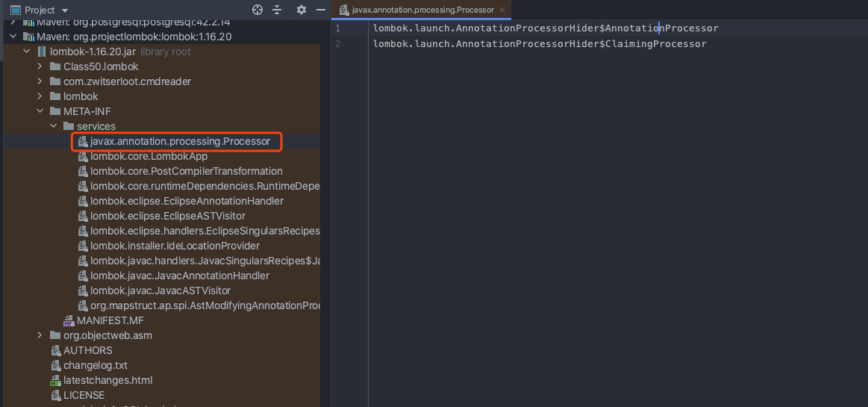Image resolution: width=868 pixels, height=407 pixels.
Task: Collapse the services folder
Action: point(53,127)
